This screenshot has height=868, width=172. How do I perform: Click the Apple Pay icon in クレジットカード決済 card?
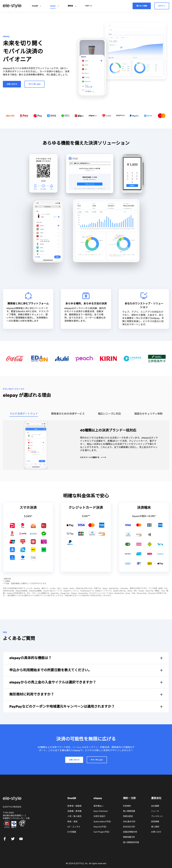(70, 525)
